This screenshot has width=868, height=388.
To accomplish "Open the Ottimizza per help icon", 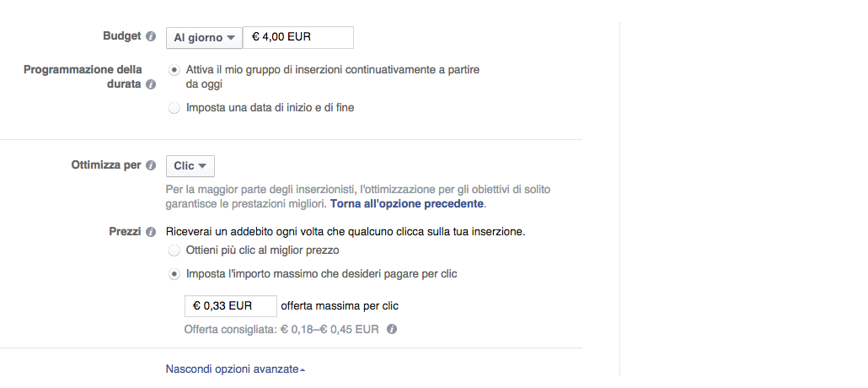I will (x=151, y=166).
